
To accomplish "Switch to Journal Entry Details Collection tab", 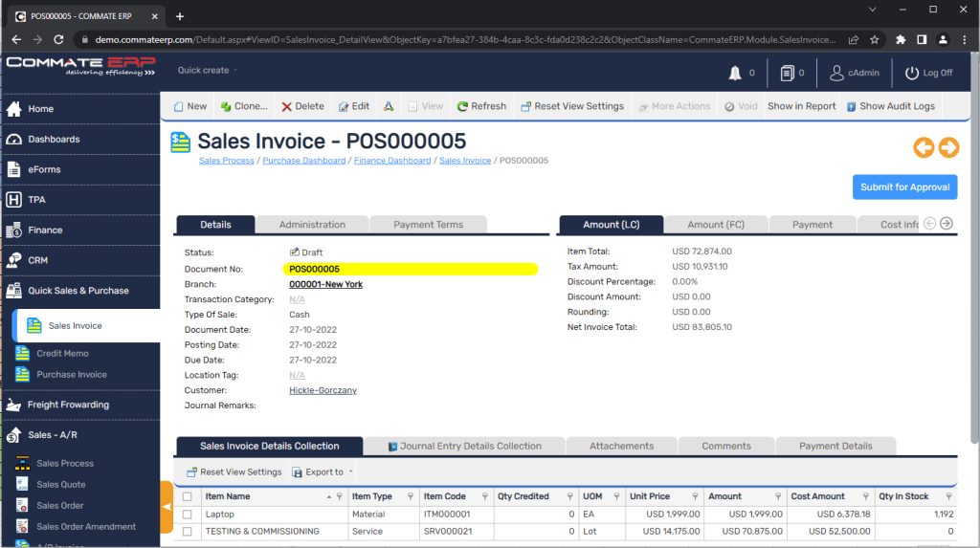I will click(464, 447).
